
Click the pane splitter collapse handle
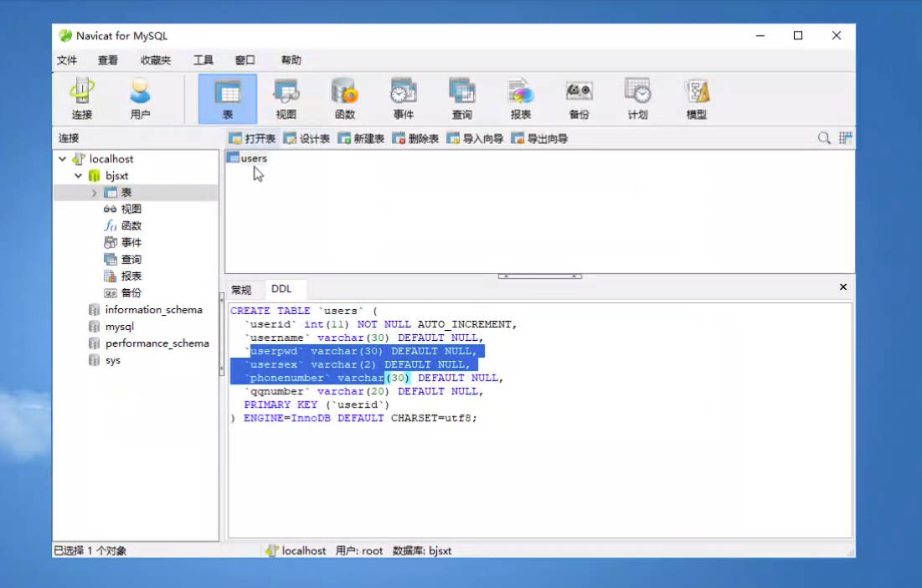click(x=540, y=276)
